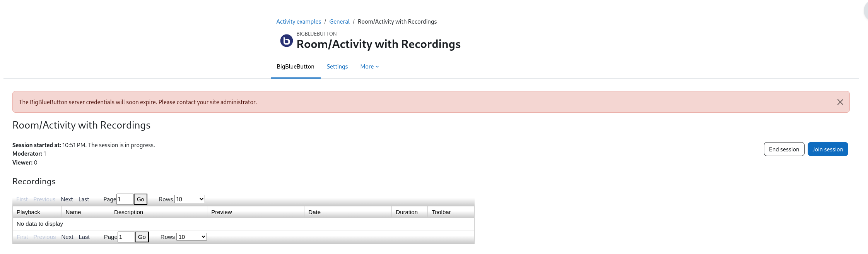Select the BigBlueButton tab
This screenshot has height=254, width=868.
[296, 67]
